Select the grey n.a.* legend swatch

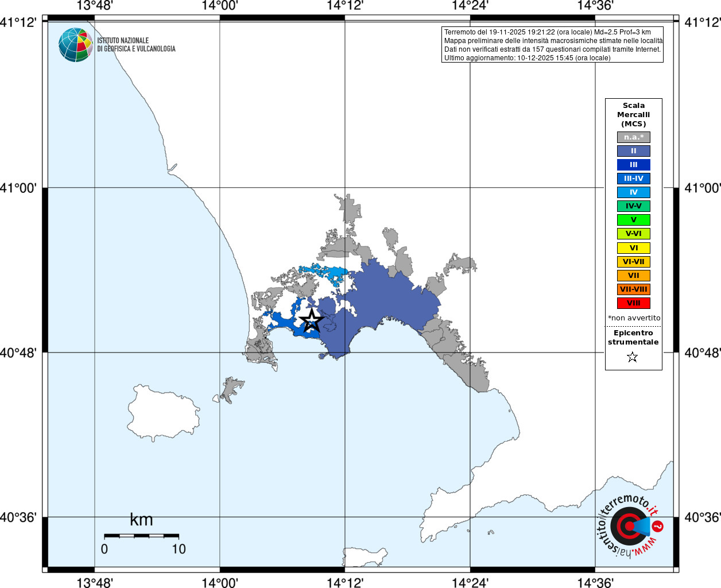(634, 137)
